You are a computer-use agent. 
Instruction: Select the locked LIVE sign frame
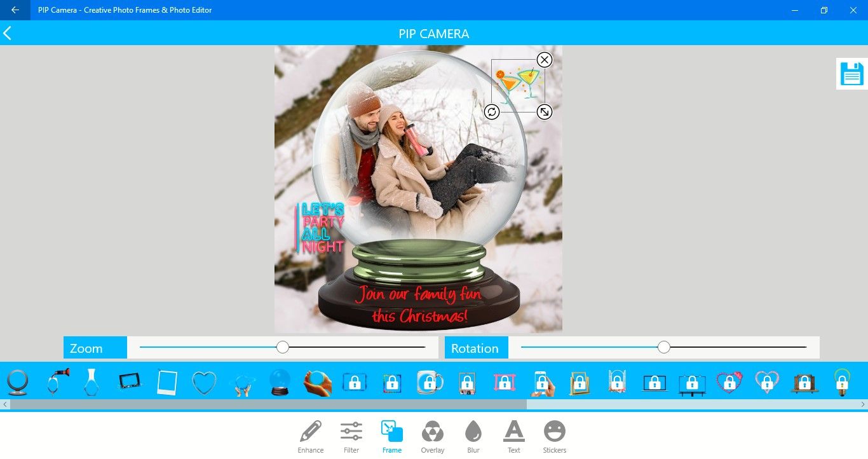click(x=467, y=383)
